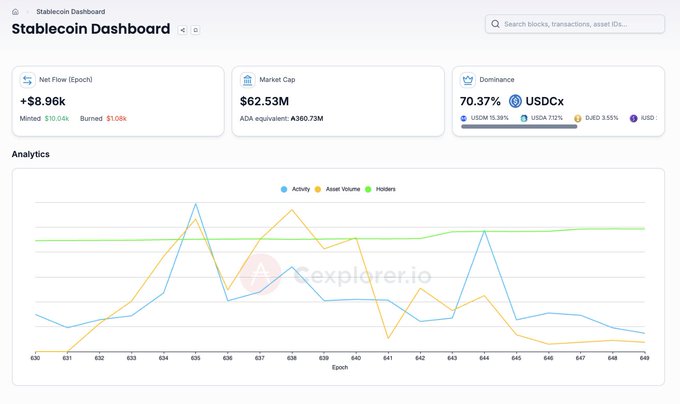Viewport: 680px width, 404px height.
Task: Click the Activity spike at epoch 644
Action: [x=484, y=231]
